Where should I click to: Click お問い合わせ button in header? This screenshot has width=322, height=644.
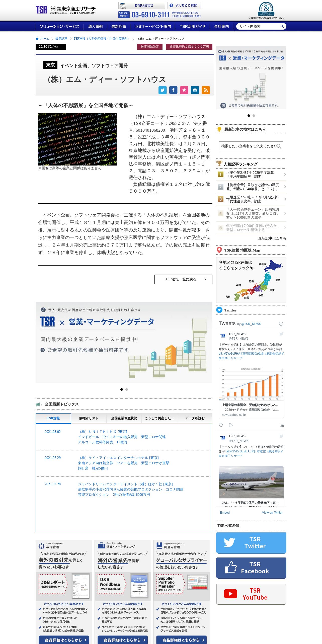point(141,6)
